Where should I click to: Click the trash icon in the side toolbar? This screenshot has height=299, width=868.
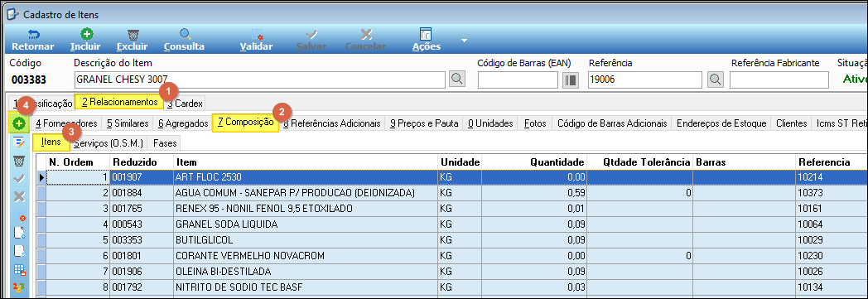click(19, 161)
